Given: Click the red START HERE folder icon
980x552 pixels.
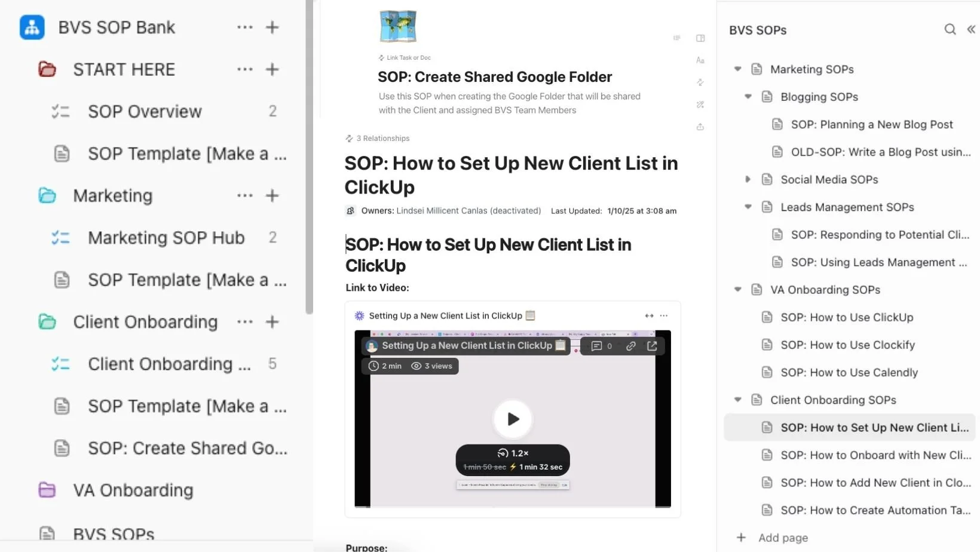Looking at the screenshot, I should point(47,69).
